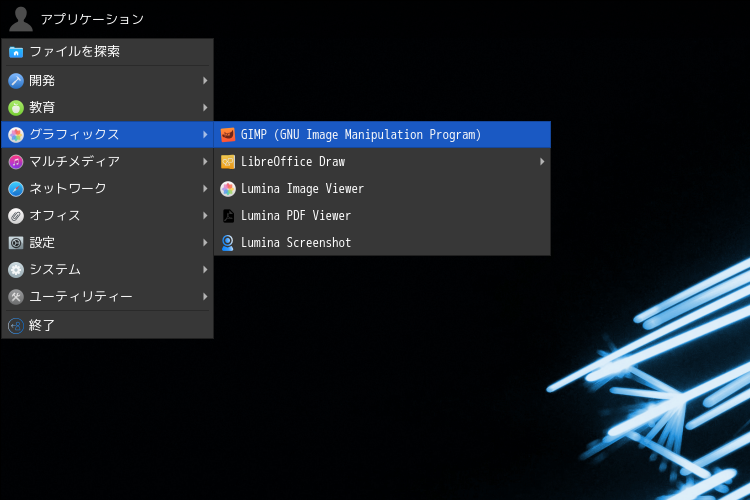Click the マルチメディア music note icon

point(16,162)
